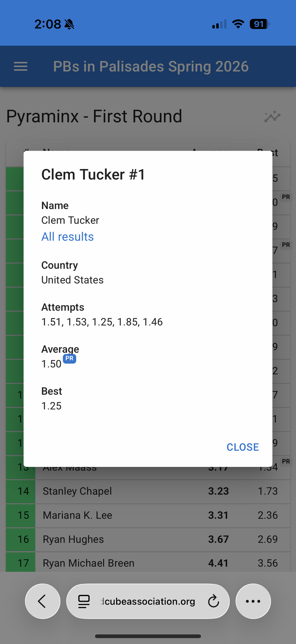296x644 pixels.
Task: Go back with browser back arrow
Action: [x=43, y=601]
